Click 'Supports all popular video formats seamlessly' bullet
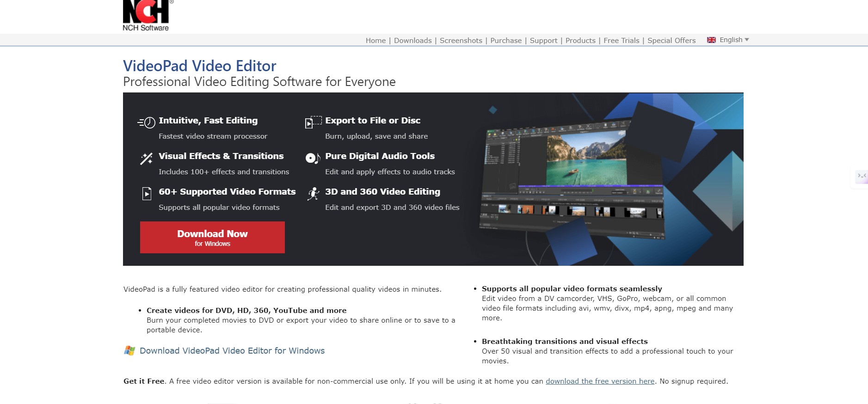This screenshot has height=404, width=868. tap(572, 289)
